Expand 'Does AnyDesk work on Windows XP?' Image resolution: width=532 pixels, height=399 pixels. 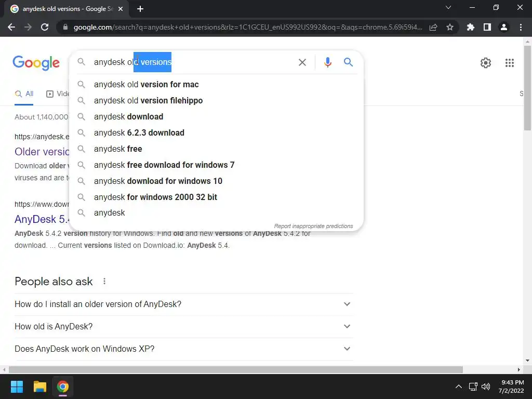pyautogui.click(x=183, y=349)
